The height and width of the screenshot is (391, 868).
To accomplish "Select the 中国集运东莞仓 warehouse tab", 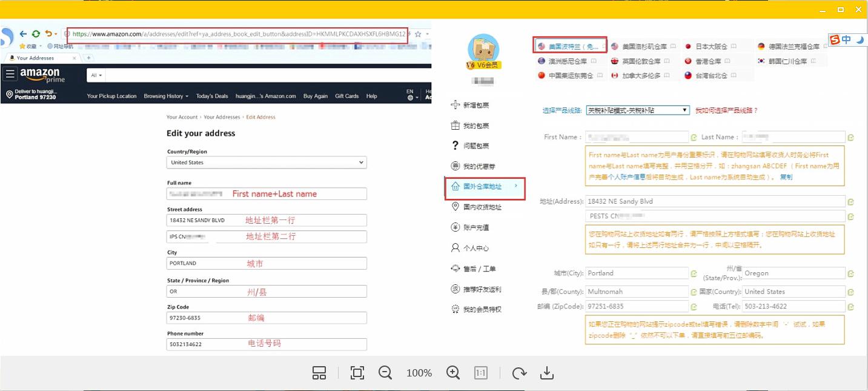I will point(569,76).
